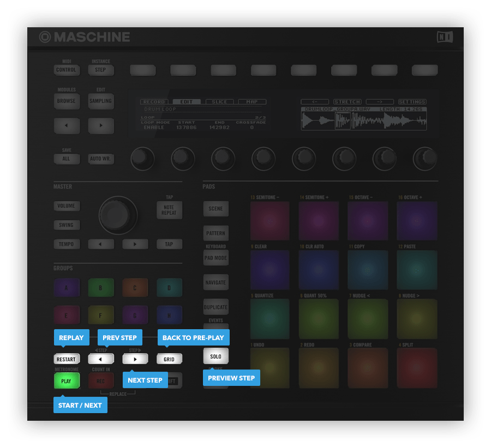This screenshot has height=448, width=491.
Task: Tap pad 13 SEMITONE -
Action: point(270,221)
